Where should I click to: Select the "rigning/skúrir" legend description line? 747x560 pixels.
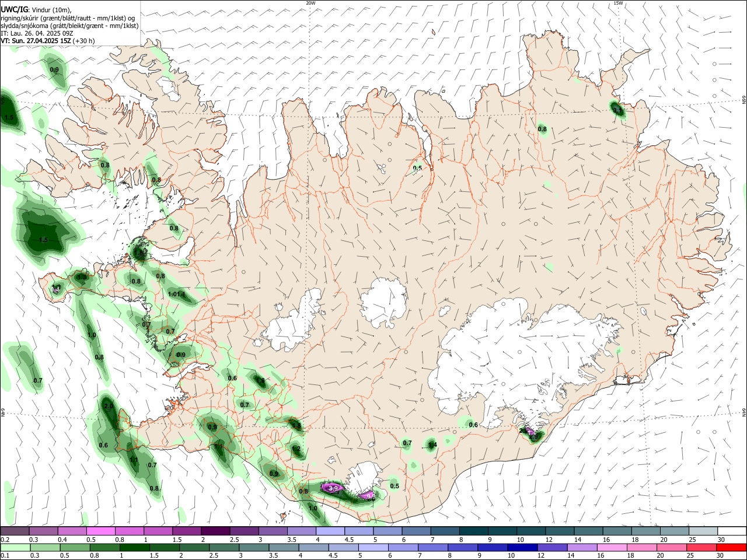67,18
